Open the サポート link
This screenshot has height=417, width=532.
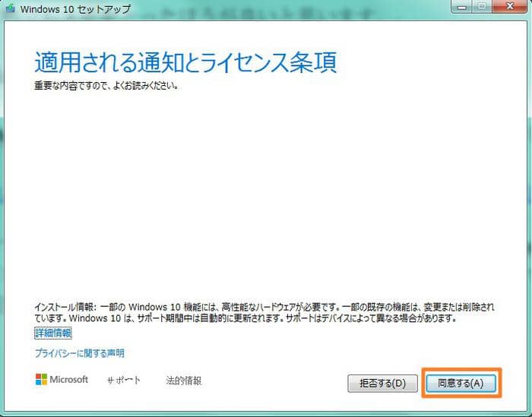(x=123, y=381)
